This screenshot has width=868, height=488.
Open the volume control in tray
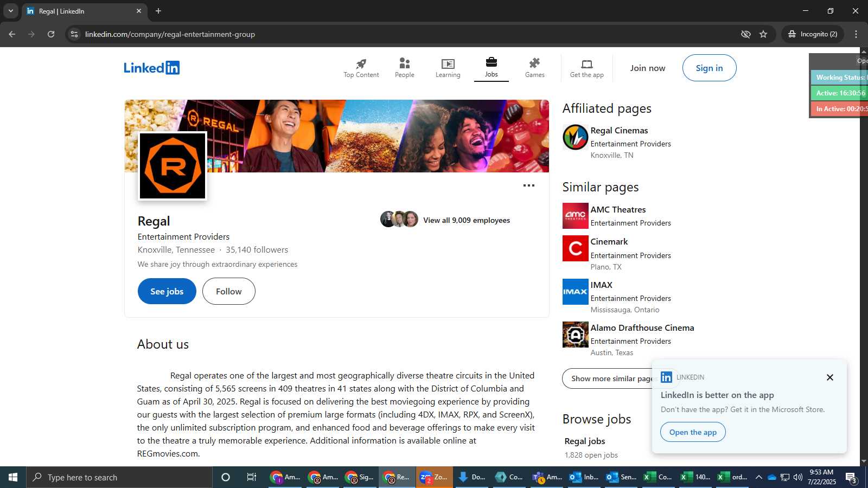(x=797, y=477)
